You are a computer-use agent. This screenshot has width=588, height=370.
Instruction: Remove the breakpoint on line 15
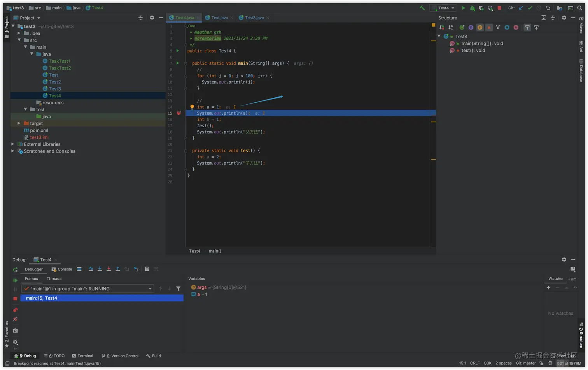[x=179, y=113]
